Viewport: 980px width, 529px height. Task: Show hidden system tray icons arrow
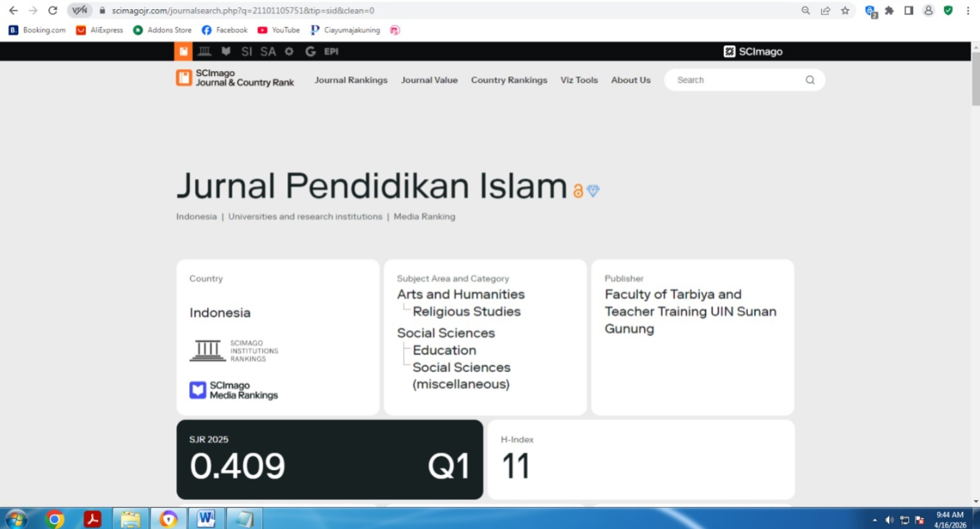[875, 520]
